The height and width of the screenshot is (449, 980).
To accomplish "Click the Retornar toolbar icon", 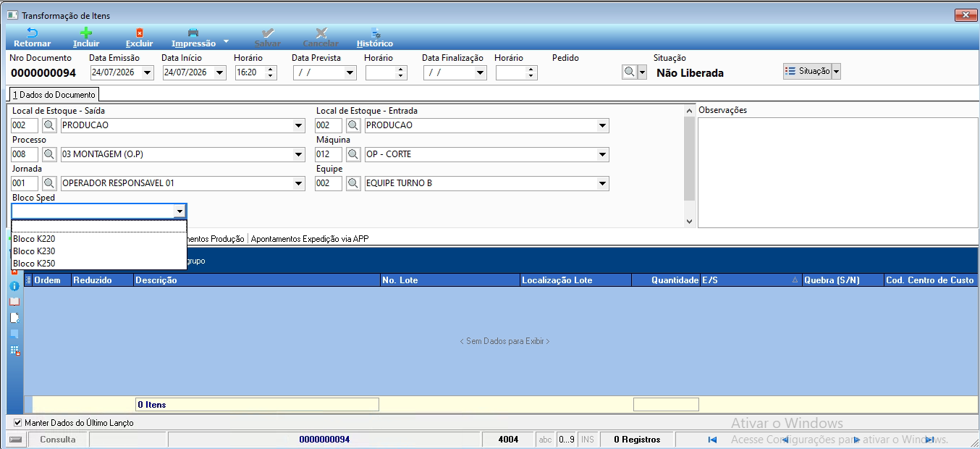I will pos(32,38).
